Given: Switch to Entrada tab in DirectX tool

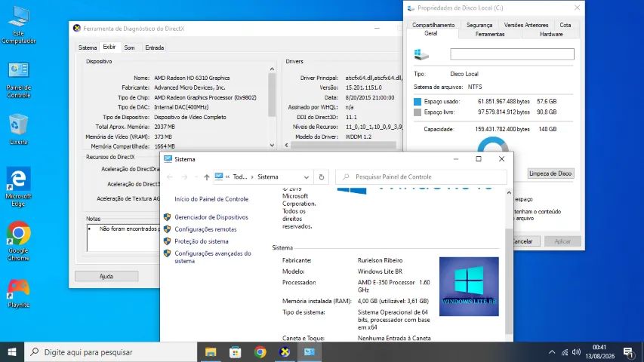Looking at the screenshot, I should click(x=155, y=48).
